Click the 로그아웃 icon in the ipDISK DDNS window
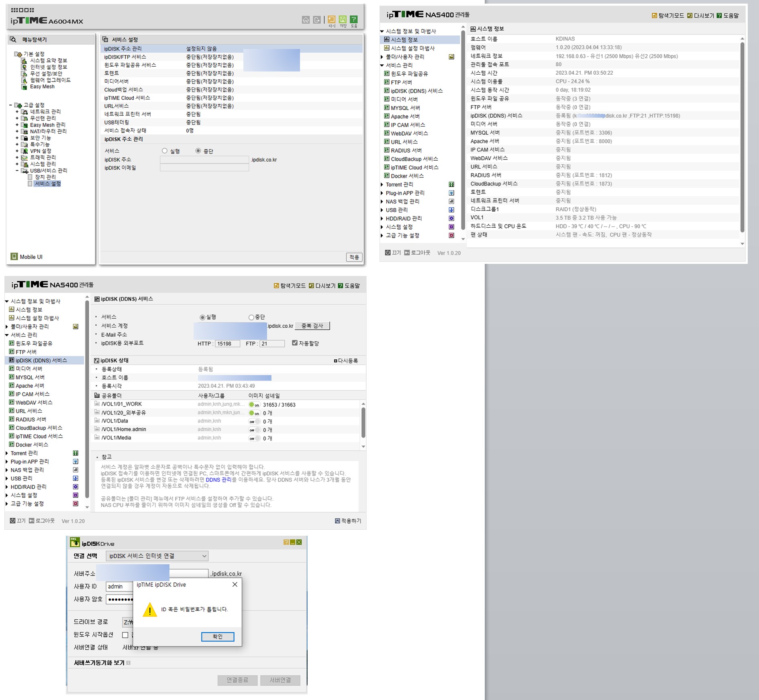Viewport: 759px width, 700px height. pos(31,520)
